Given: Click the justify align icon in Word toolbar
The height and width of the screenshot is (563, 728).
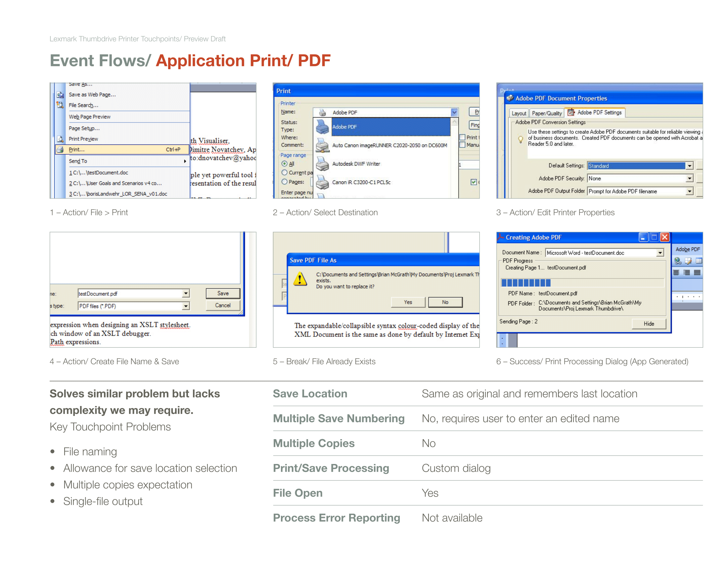Looking at the screenshot, I should coord(697,273).
